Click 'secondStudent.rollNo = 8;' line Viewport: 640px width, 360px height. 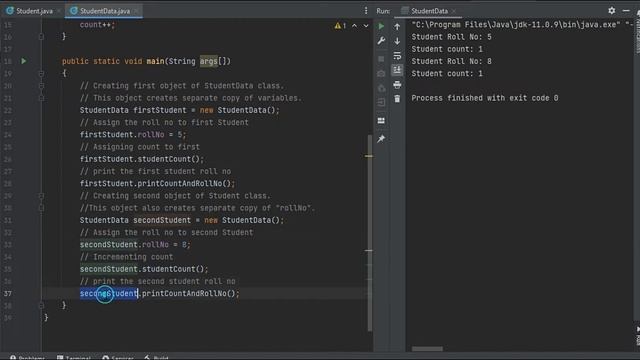point(135,245)
